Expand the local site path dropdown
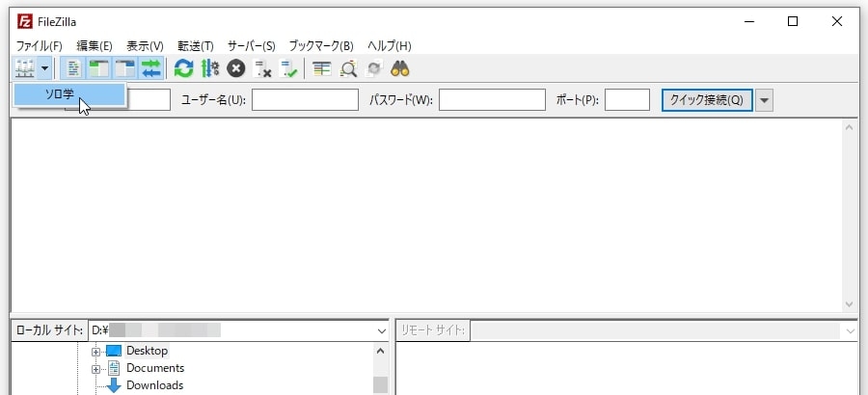The height and width of the screenshot is (395, 868). [382, 330]
